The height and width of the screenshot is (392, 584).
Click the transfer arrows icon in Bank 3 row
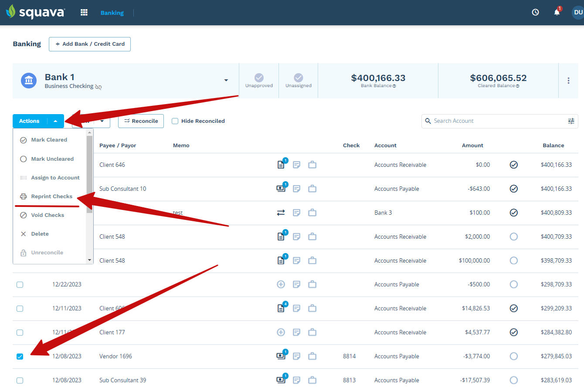click(x=281, y=213)
